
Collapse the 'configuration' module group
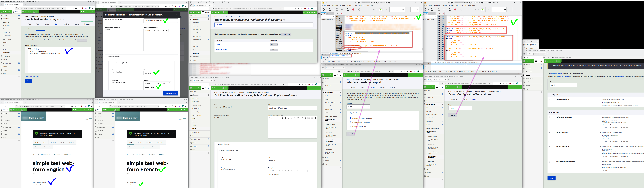tap(554, 95)
